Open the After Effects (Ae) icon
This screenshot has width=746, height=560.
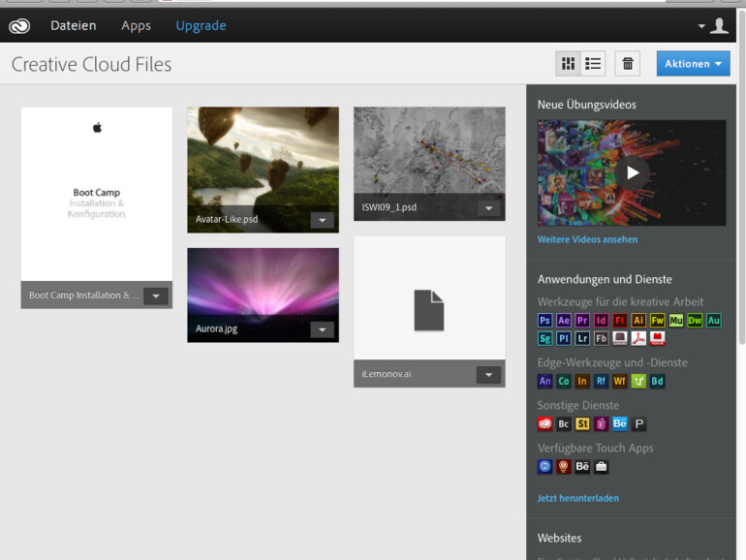(x=563, y=320)
